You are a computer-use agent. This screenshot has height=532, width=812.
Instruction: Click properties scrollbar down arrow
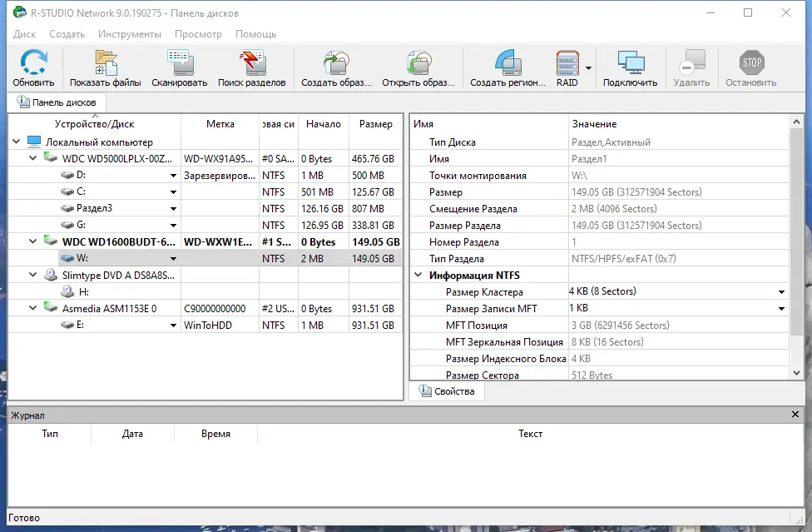(x=796, y=373)
